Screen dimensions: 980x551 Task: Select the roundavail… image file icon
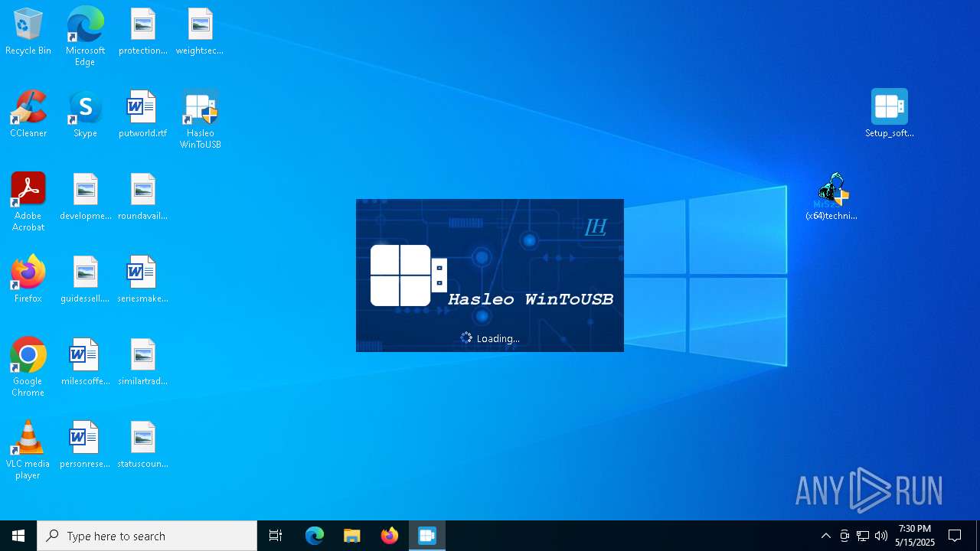pyautogui.click(x=142, y=197)
